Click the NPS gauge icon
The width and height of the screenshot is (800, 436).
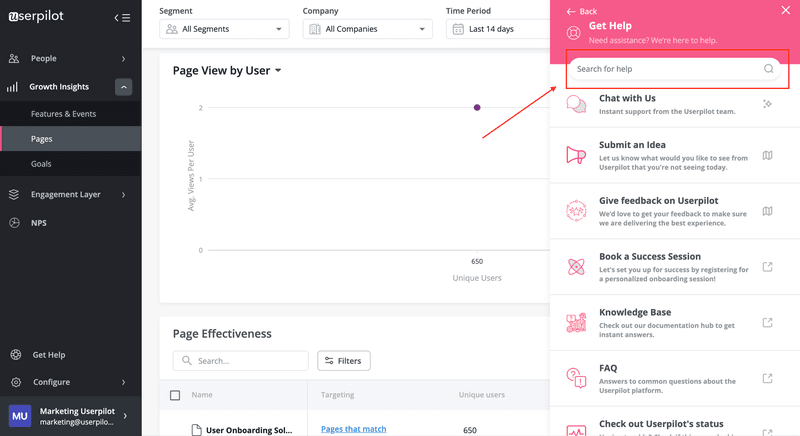[14, 223]
